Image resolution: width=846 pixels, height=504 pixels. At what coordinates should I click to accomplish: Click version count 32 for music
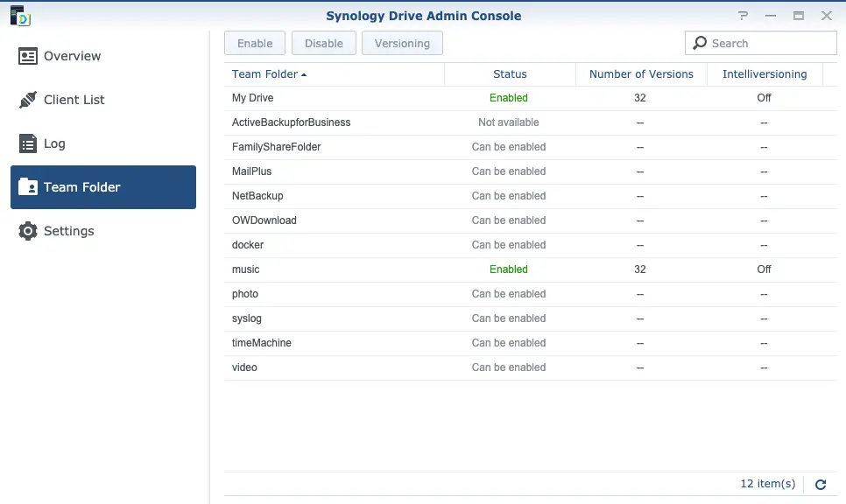click(640, 269)
